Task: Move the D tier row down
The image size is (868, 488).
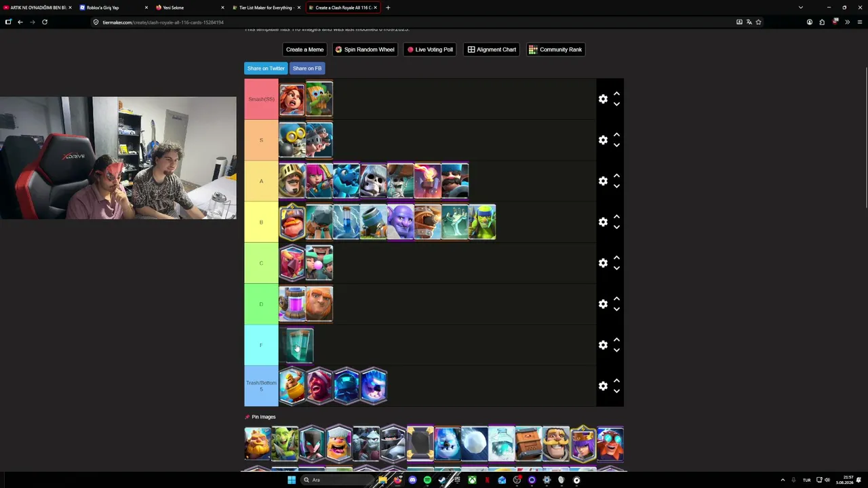Action: click(x=616, y=309)
